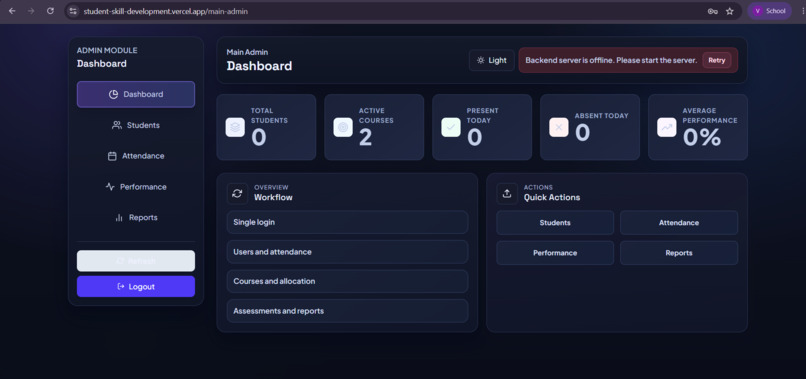Click the browser back arrow
Viewport: 806px width, 379px height.
coord(12,11)
